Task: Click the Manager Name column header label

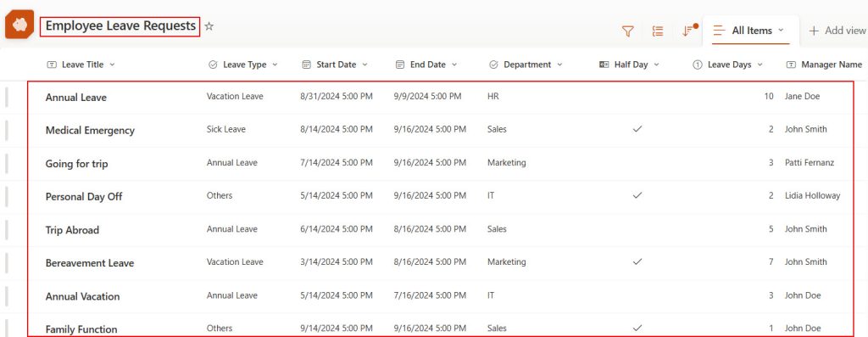Action: click(x=832, y=65)
